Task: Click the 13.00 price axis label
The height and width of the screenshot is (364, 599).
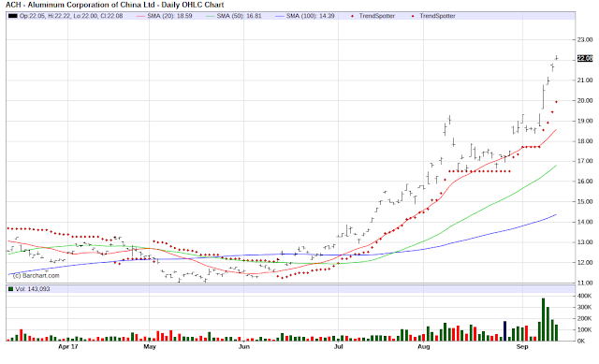Action: 585,242
